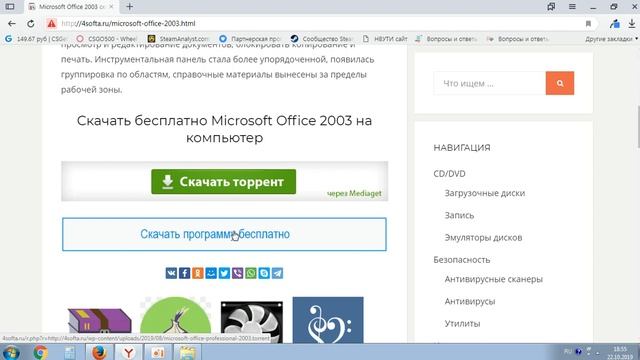Launch Chrome from the taskbar
The width and height of the screenshot is (640, 360).
(40, 352)
